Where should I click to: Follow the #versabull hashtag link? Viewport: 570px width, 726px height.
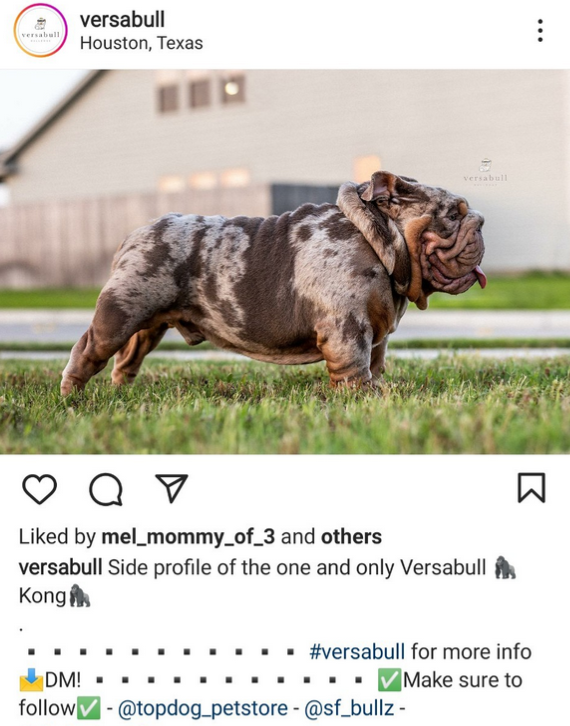(357, 651)
